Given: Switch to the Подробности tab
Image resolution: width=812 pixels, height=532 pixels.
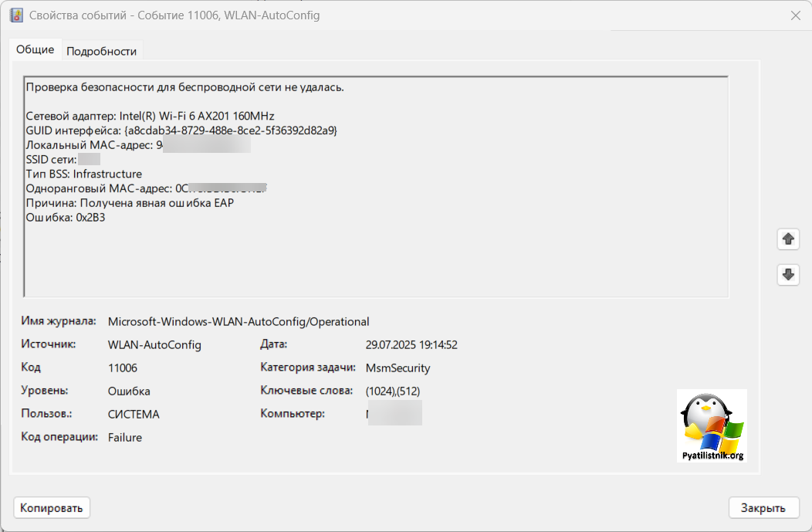Looking at the screenshot, I should pyautogui.click(x=101, y=51).
